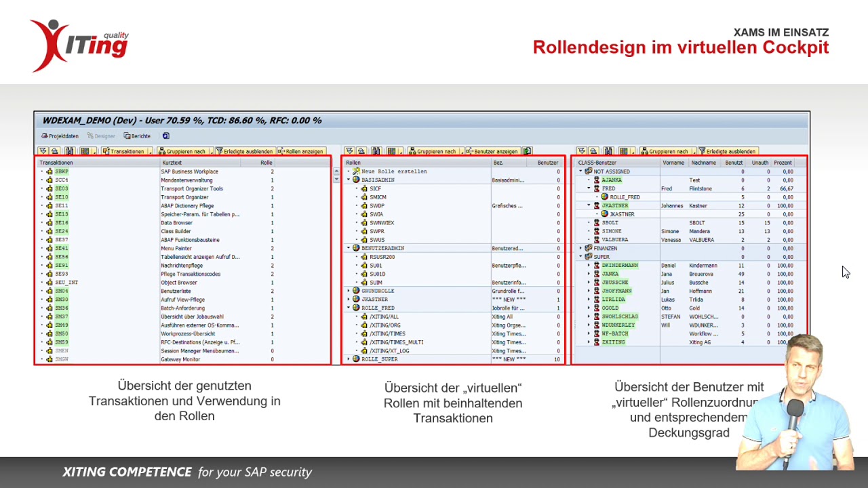Viewport: 868px width, 488px height.
Task: Click the Unauth column header
Action: click(x=759, y=163)
